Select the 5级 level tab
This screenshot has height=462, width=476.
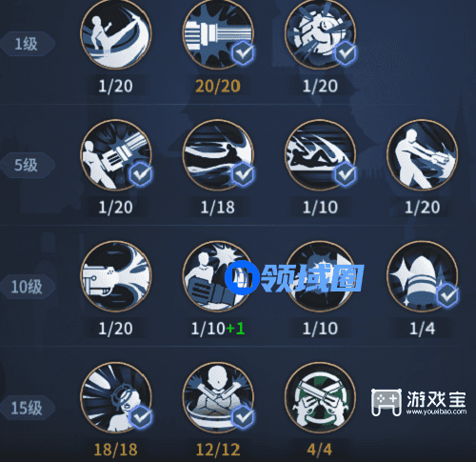coord(28,165)
